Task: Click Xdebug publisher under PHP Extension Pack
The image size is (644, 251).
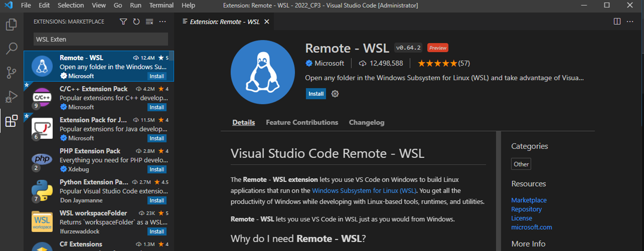Action: tap(78, 169)
